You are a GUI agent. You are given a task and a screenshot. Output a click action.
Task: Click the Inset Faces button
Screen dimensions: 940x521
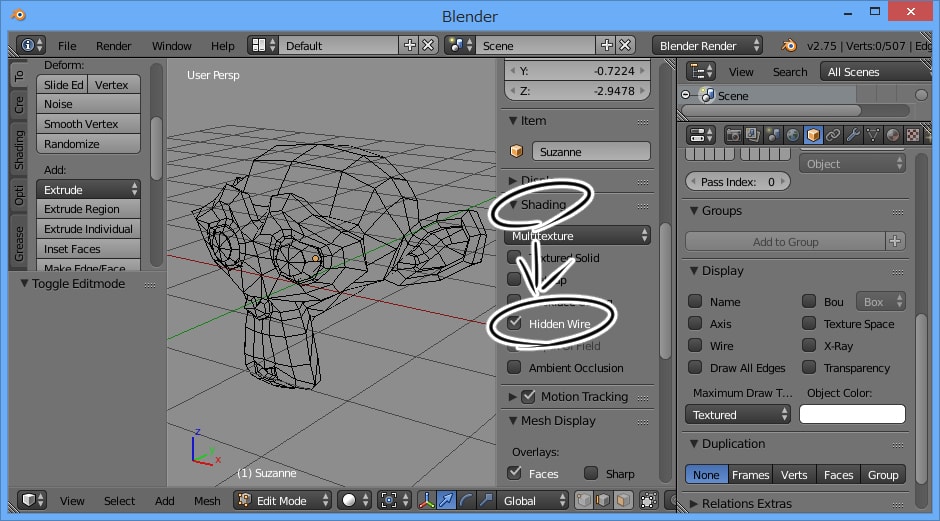pyautogui.click(x=88, y=248)
